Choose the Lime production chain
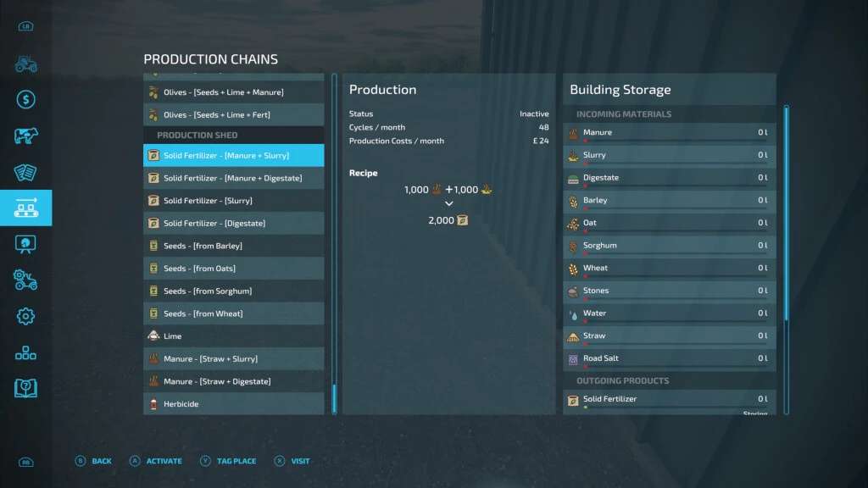This screenshot has height=488, width=868. (x=233, y=336)
